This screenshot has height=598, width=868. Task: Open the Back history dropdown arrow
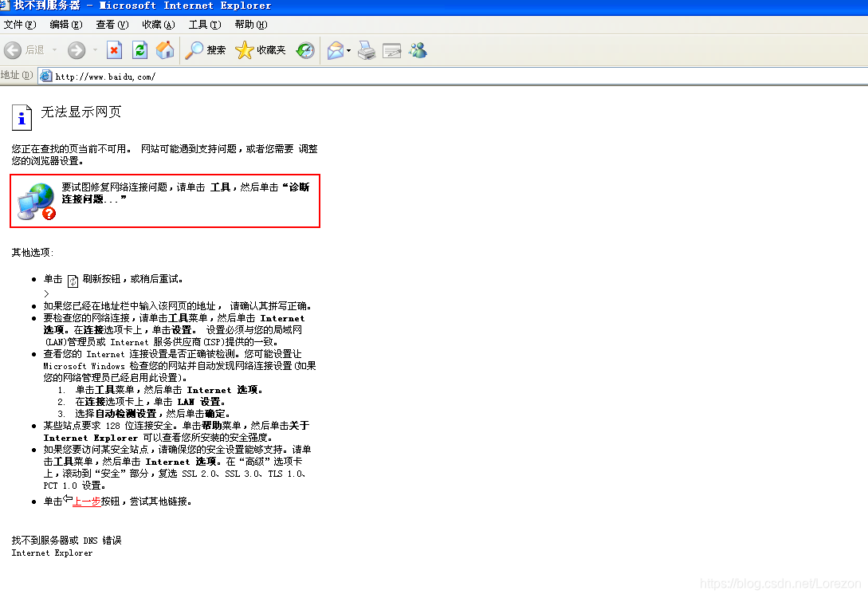pos(54,50)
